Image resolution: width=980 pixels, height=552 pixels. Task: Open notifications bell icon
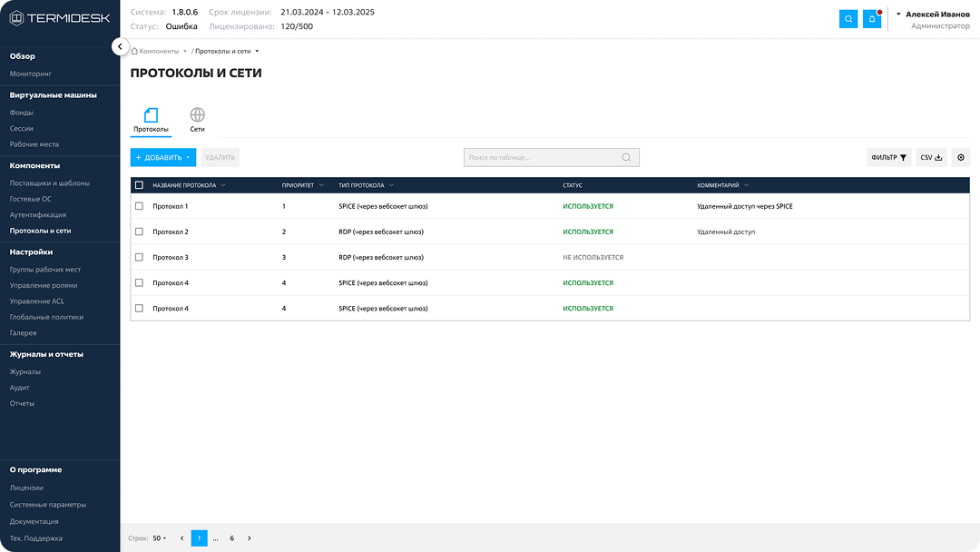[872, 19]
